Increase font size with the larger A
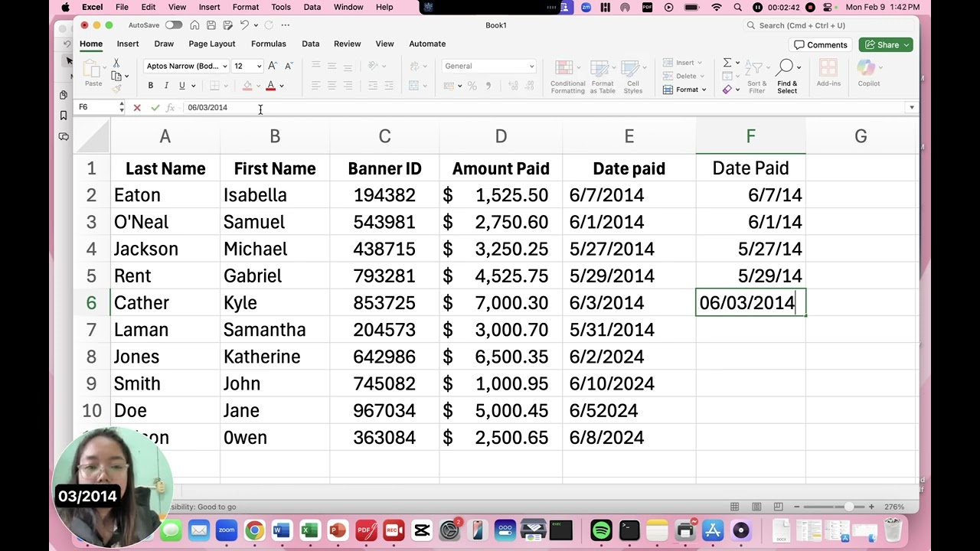980x551 pixels. click(x=273, y=66)
